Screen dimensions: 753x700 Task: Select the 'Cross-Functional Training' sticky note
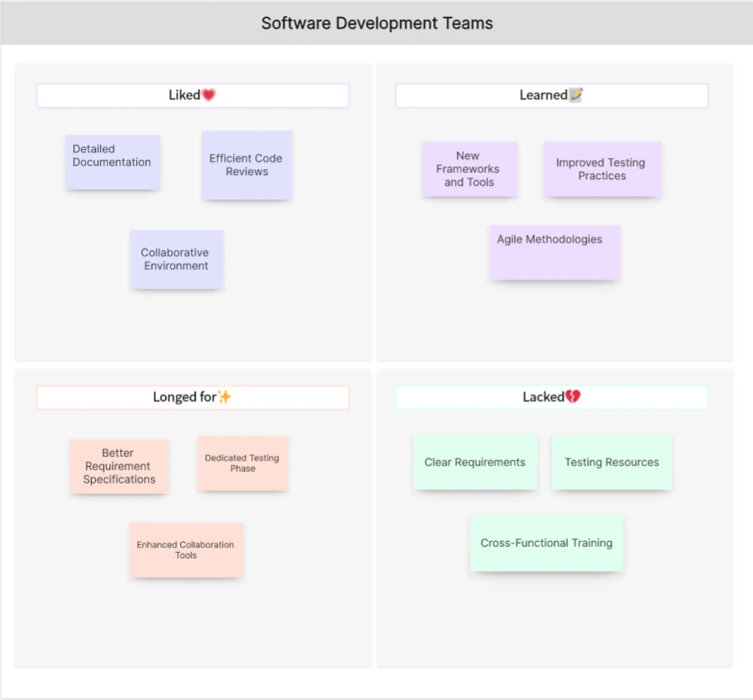[x=547, y=544]
